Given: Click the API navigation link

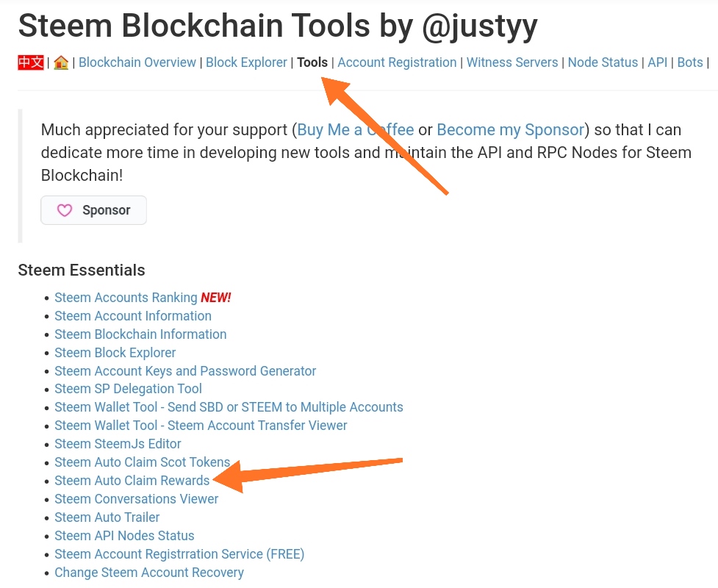Looking at the screenshot, I should (658, 62).
